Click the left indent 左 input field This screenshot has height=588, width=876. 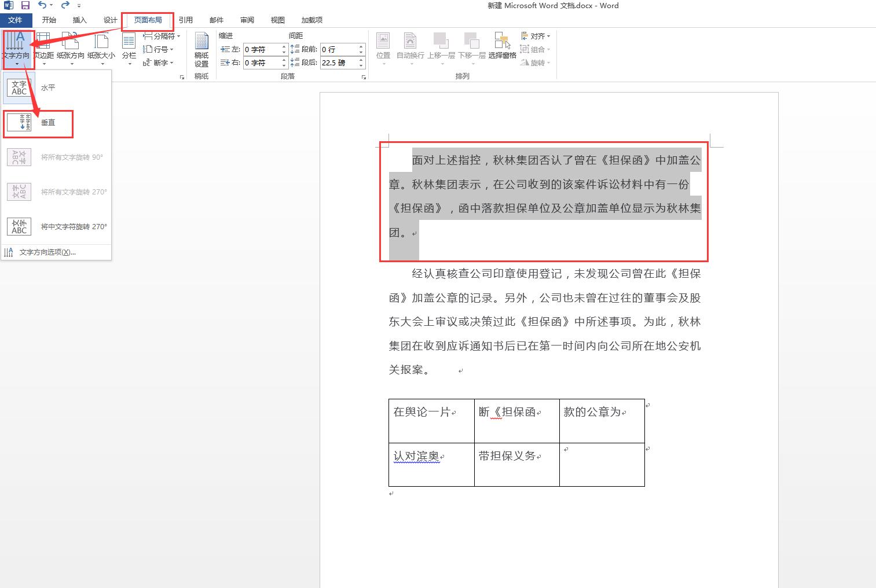coord(262,49)
